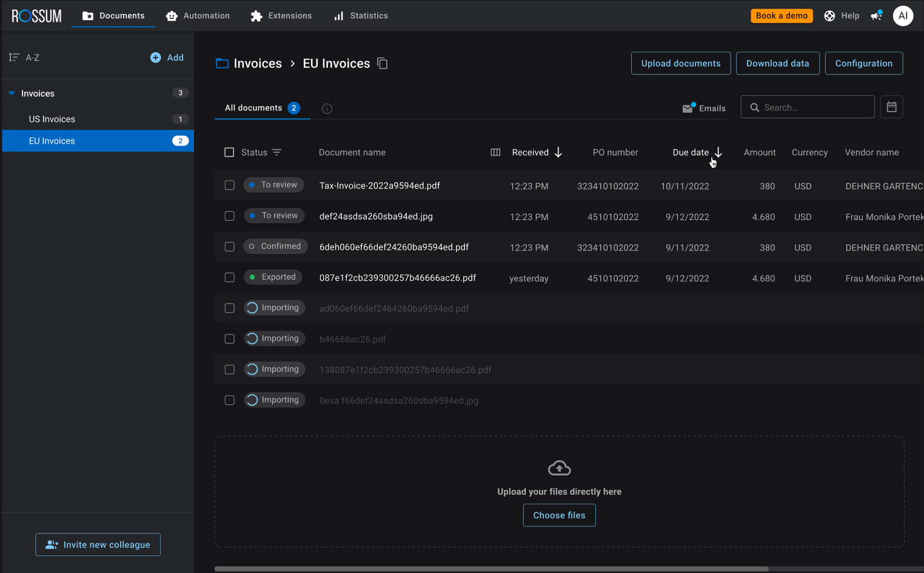924x573 pixels.
Task: Click the Importing progress spinner on b46666ac26.pdf
Action: click(x=252, y=338)
